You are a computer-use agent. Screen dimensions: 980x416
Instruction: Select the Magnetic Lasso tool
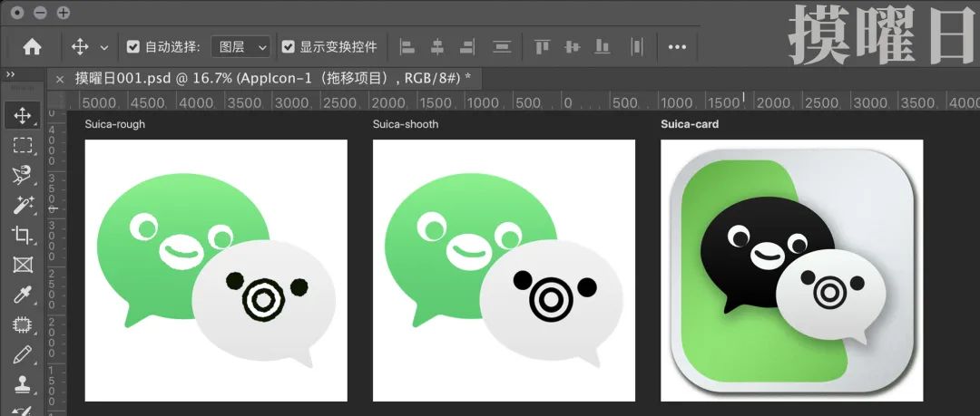23,175
